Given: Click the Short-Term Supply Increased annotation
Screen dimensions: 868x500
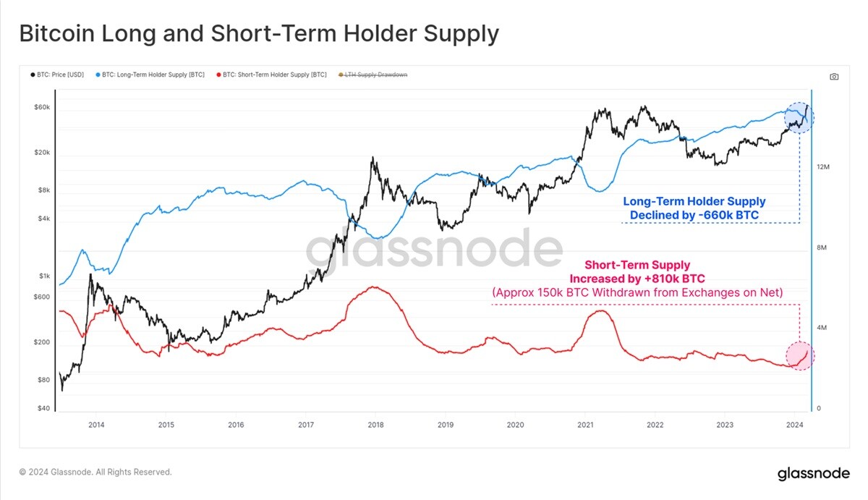Looking at the screenshot, I should [x=637, y=279].
